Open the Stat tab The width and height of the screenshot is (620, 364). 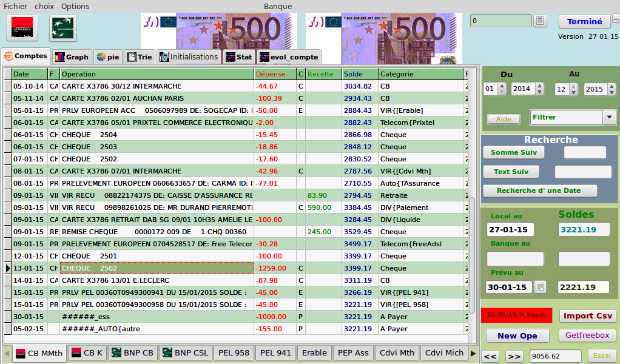pyautogui.click(x=238, y=57)
